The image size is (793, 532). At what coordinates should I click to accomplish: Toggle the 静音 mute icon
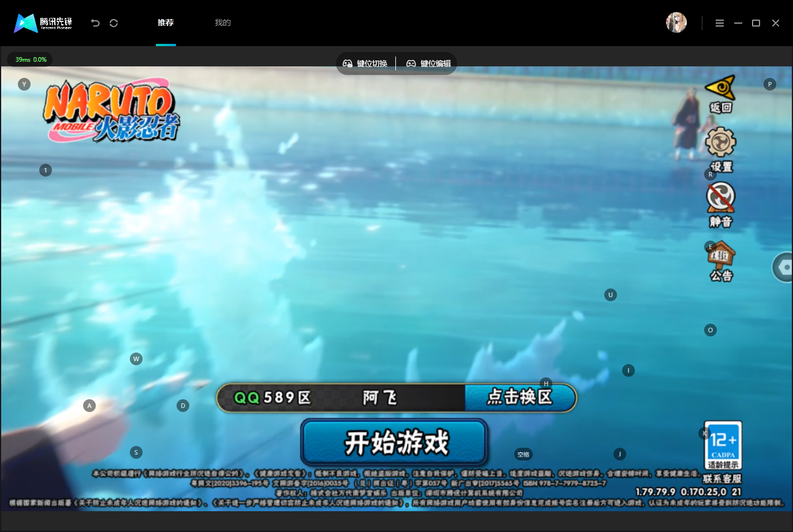click(x=721, y=197)
